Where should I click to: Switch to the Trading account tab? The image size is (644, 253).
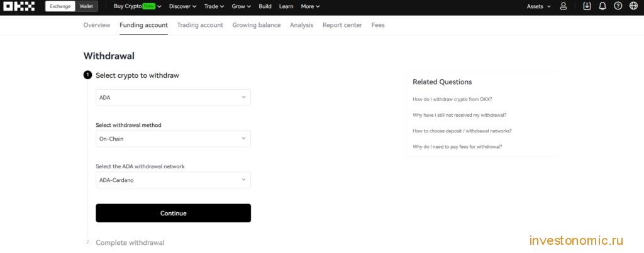[x=200, y=25]
